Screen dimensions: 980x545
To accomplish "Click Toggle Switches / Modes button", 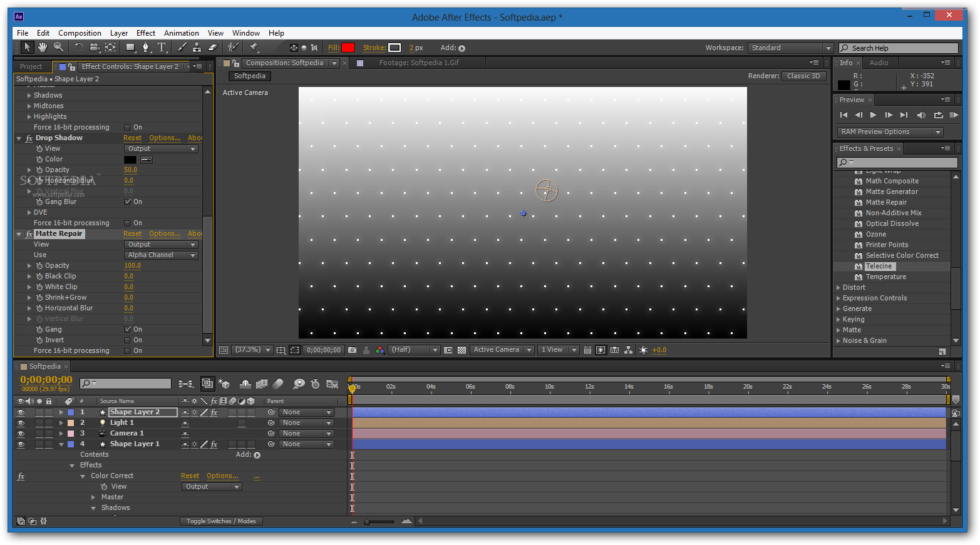I will tap(221, 521).
